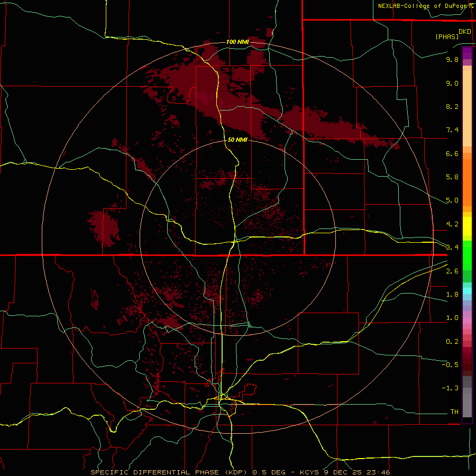Click the 4.2 scale value
476x476 pixels.
[x=452, y=224]
